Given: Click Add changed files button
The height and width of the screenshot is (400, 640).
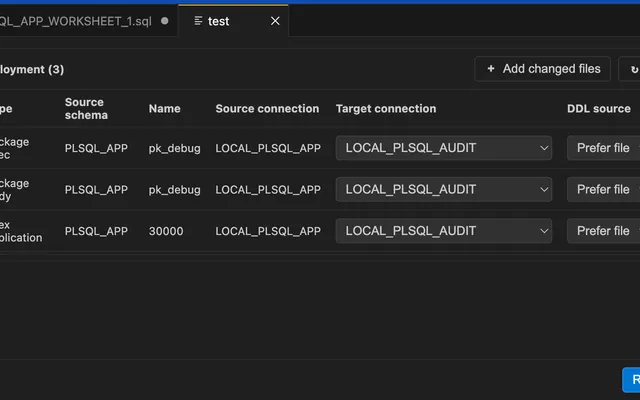Looking at the screenshot, I should click(542, 69).
